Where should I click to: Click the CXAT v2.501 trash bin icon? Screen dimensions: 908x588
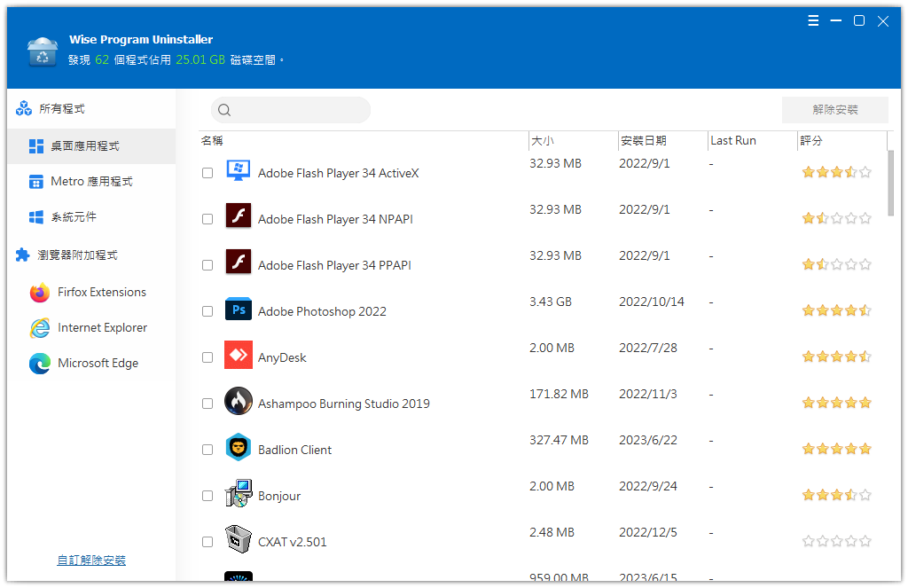[x=238, y=539]
